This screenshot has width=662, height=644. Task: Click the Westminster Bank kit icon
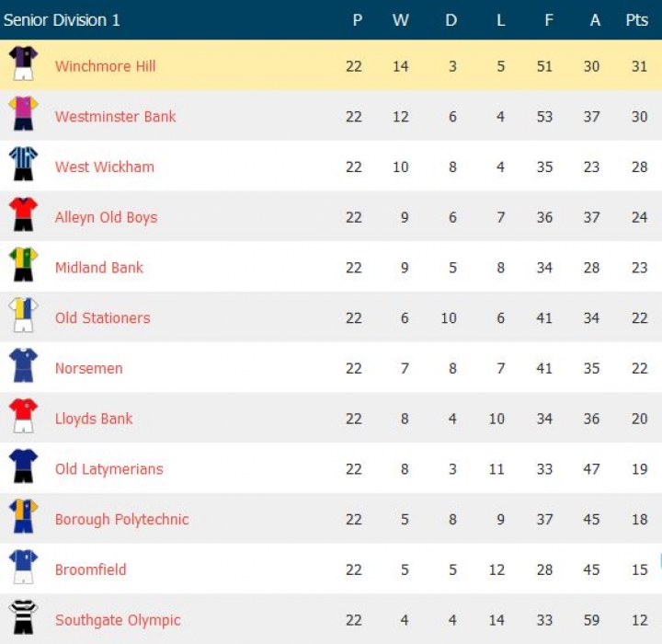[23, 115]
